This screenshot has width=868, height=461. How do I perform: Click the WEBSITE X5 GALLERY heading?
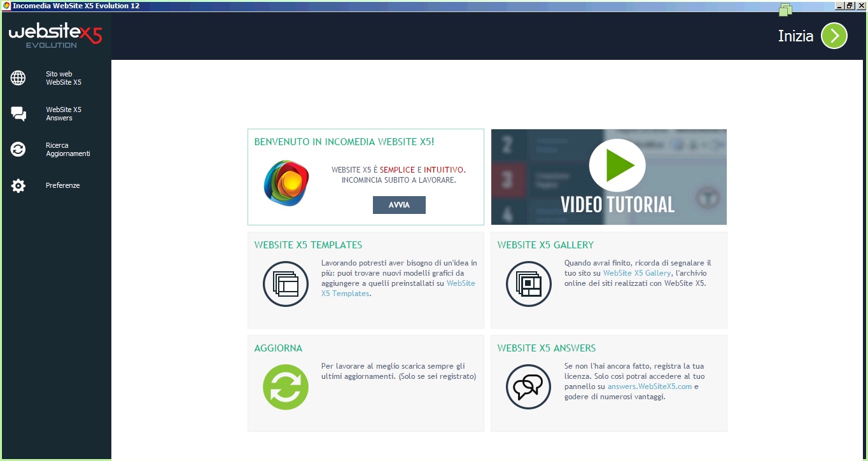[x=545, y=245]
